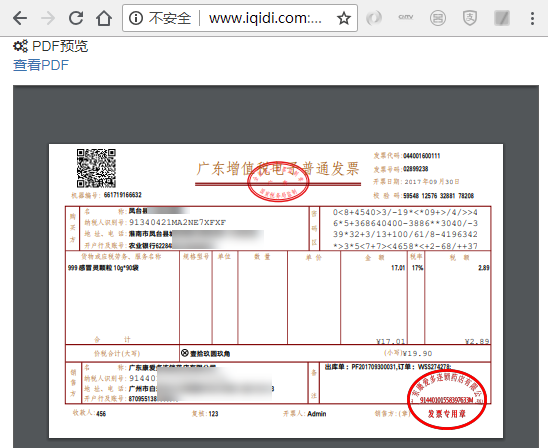Image resolution: width=548 pixels, height=448 pixels.
Task: Open the Chrome three-dot menu
Action: tap(532, 18)
